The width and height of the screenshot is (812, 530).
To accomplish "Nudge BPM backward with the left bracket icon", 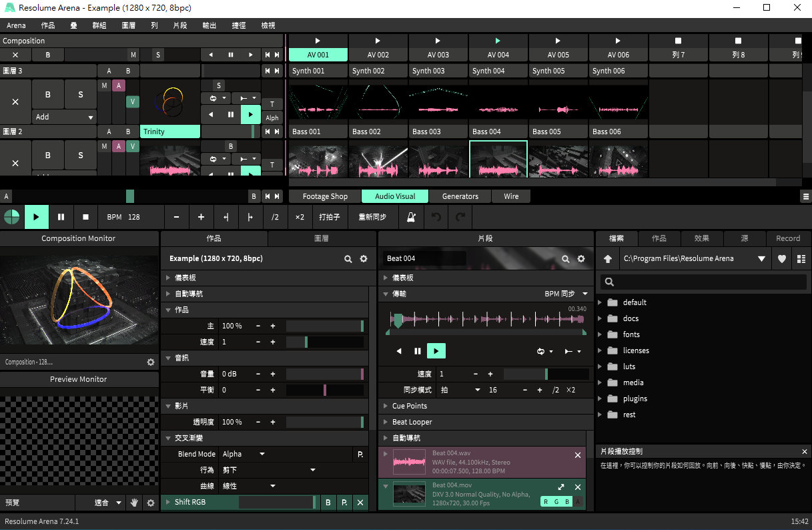I will tap(226, 217).
